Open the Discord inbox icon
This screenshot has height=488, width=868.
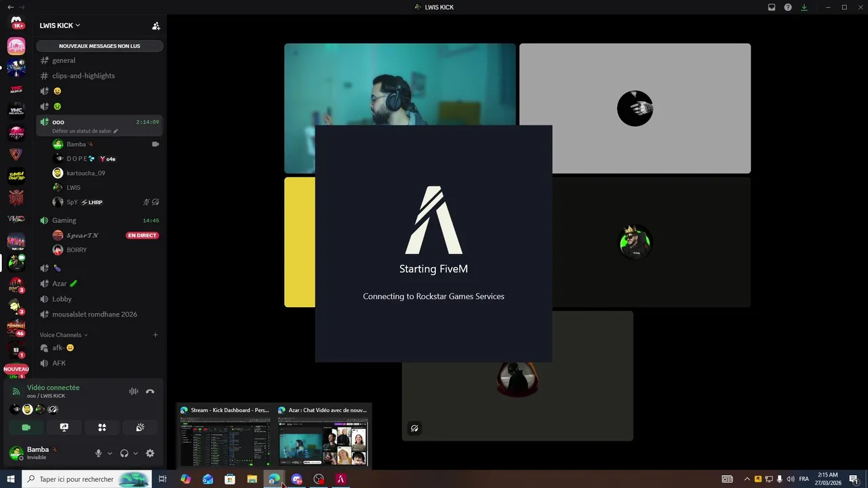[x=772, y=7]
